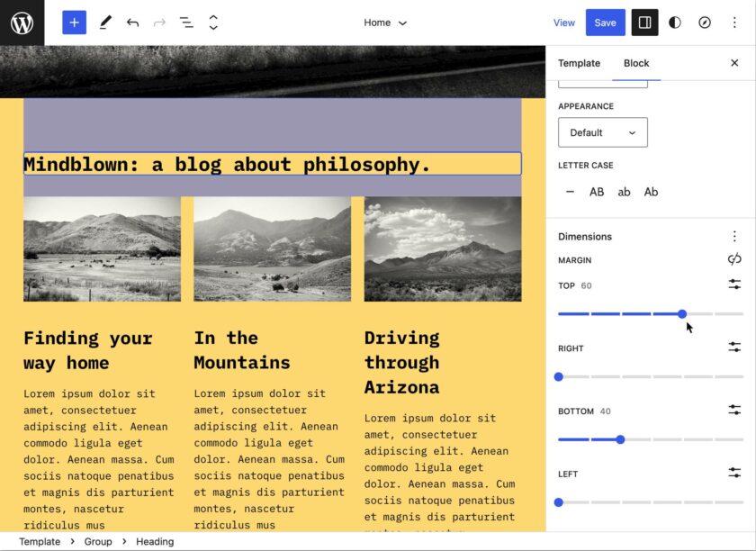
Task: Open the List View icon
Action: pyautogui.click(x=186, y=23)
